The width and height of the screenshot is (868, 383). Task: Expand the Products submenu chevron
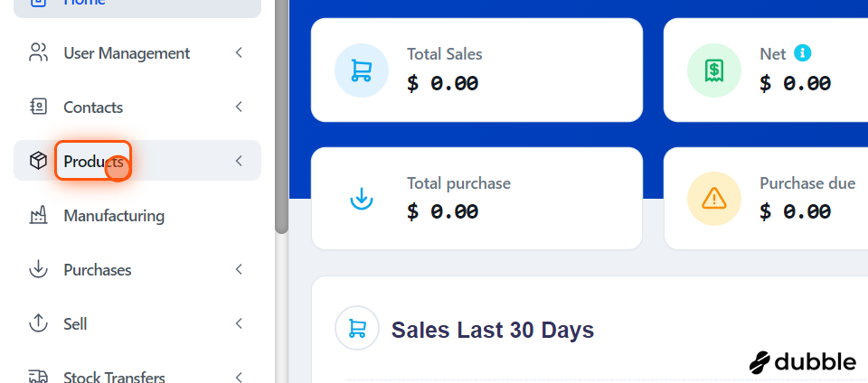pos(239,161)
